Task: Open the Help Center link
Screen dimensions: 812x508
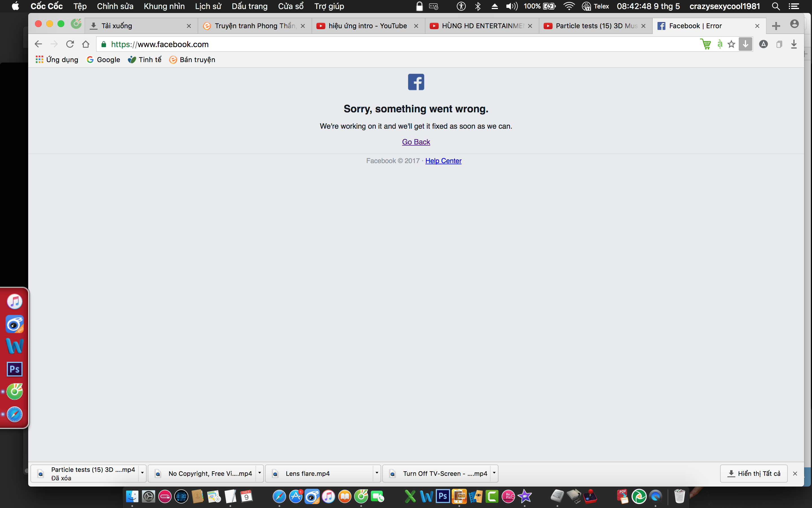Action: (443, 161)
